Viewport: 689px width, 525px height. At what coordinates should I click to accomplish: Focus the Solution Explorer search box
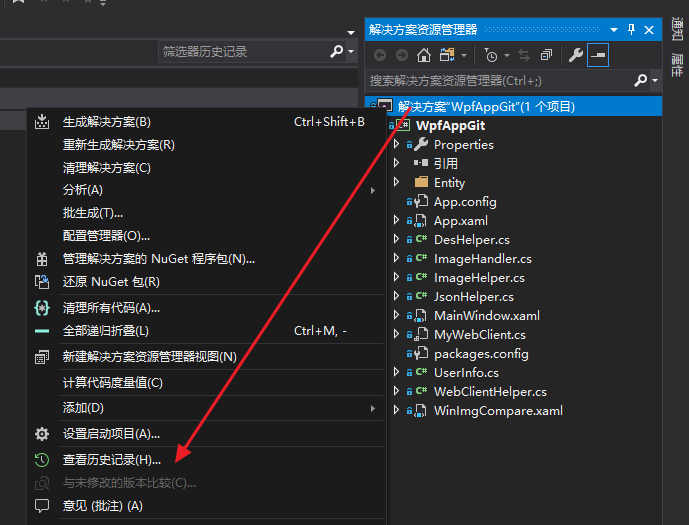point(499,81)
